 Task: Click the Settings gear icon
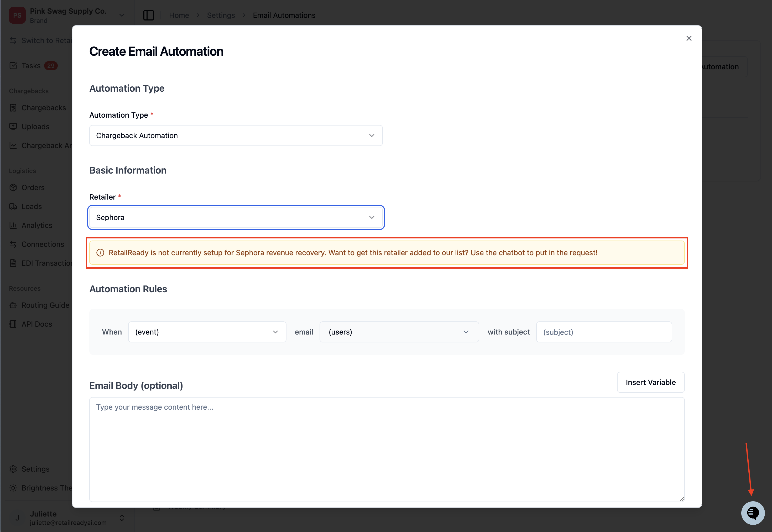(x=13, y=469)
